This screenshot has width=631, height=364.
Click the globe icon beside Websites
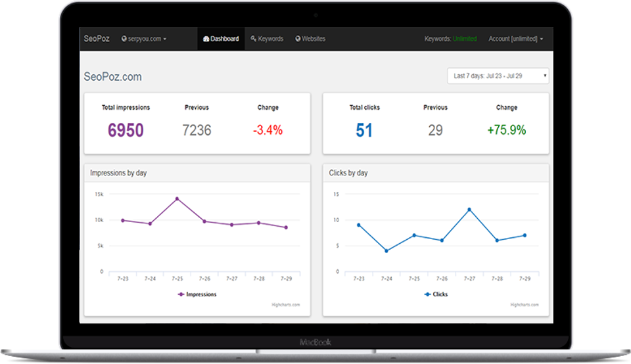tap(298, 39)
